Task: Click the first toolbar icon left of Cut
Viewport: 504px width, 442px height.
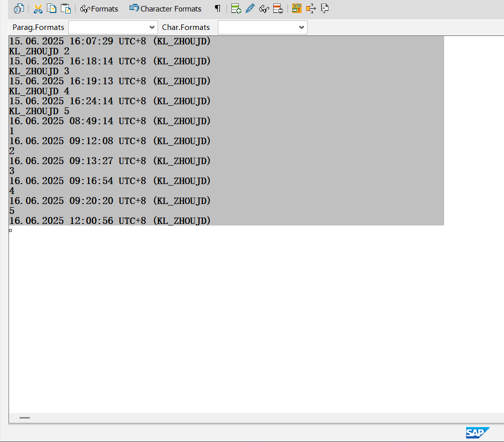Action: 18,8
